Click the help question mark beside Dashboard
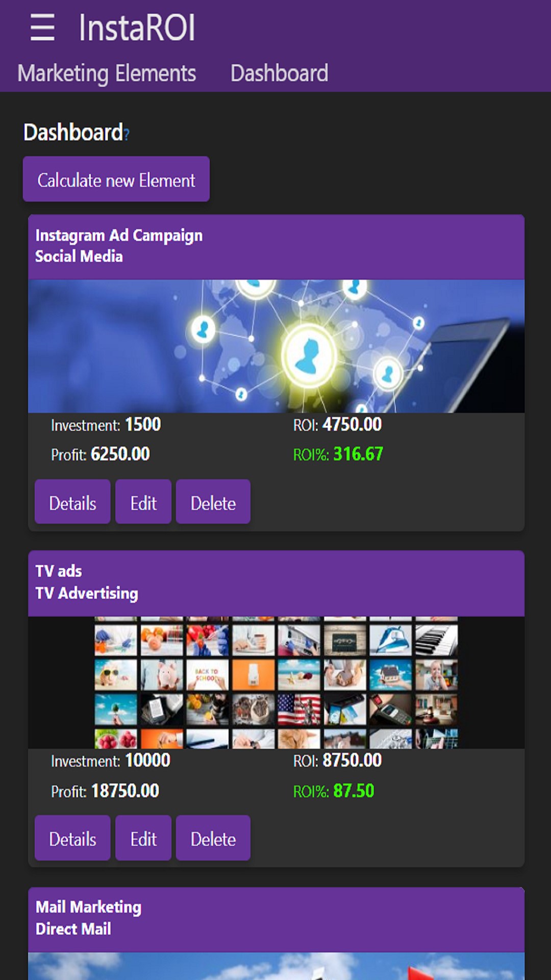The image size is (551, 980). pos(127,135)
